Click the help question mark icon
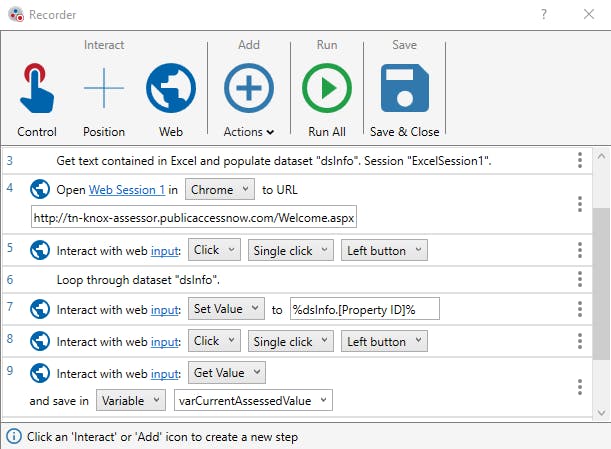Viewport: 611px width, 449px height. tap(544, 14)
